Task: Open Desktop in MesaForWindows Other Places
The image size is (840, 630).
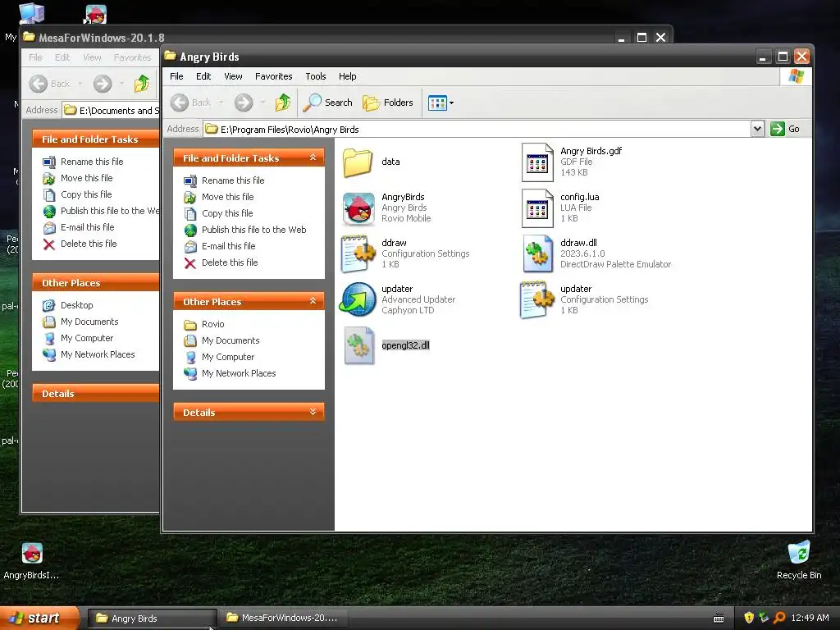Action: click(76, 305)
